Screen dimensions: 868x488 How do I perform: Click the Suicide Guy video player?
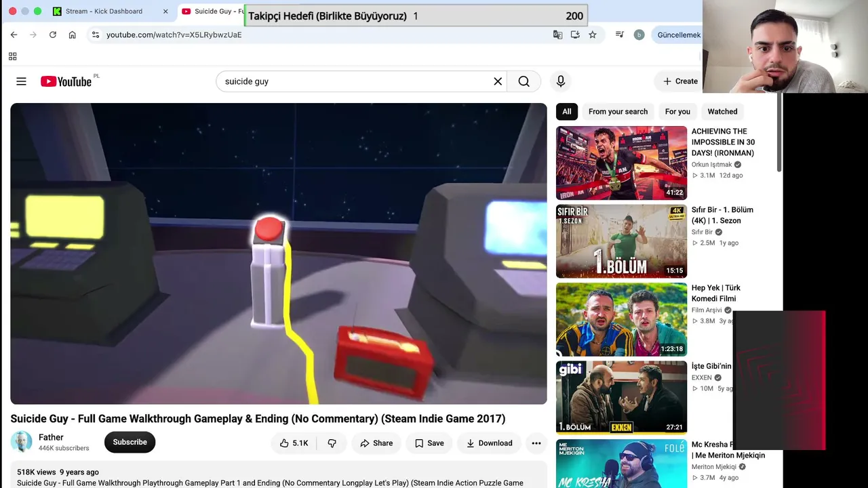coord(279,253)
